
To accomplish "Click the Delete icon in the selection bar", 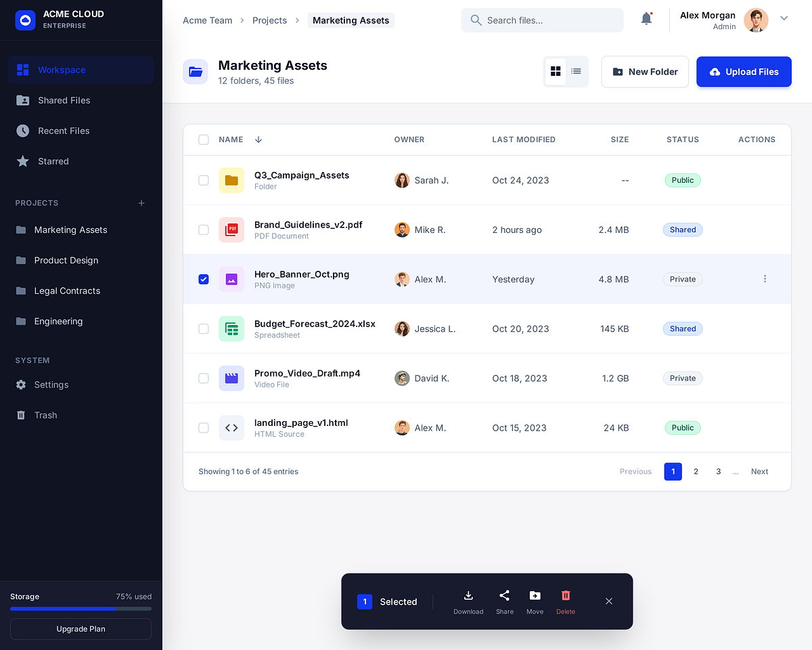I will 566,597.
